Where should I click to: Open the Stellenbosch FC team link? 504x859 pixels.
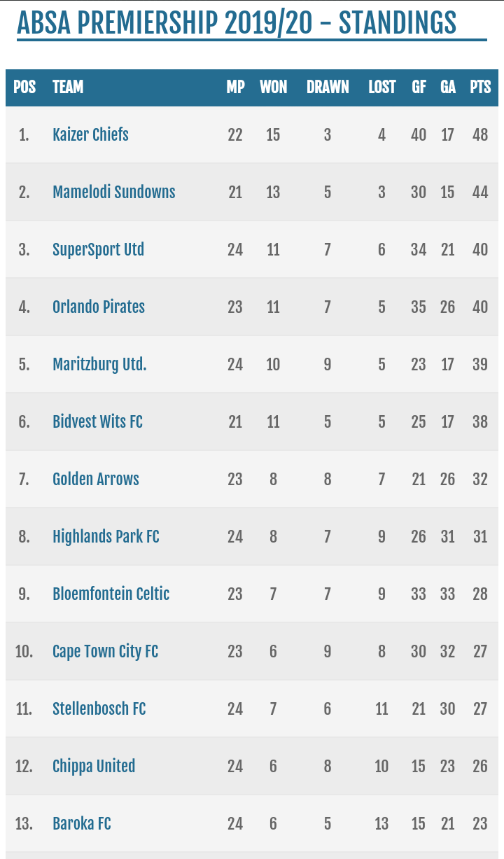[99, 708]
